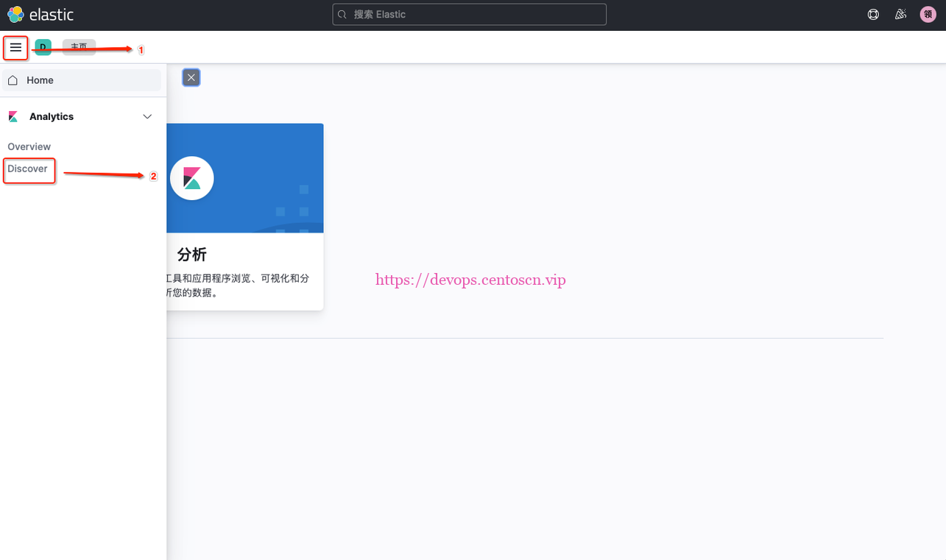Click the Home house icon in sidebar
Viewport: 946px width, 560px height.
[12, 79]
